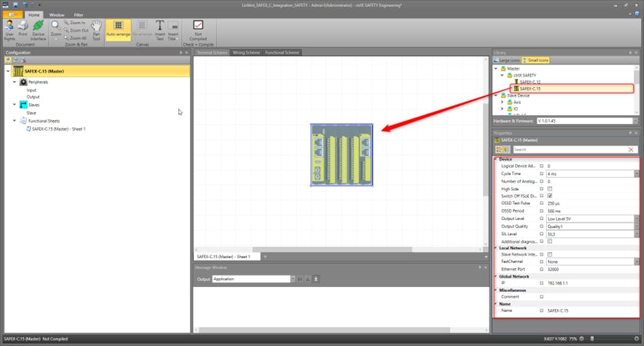Screen dimensions: 644x346
Task: Click the Print icon in ribbon
Action: pos(23,29)
